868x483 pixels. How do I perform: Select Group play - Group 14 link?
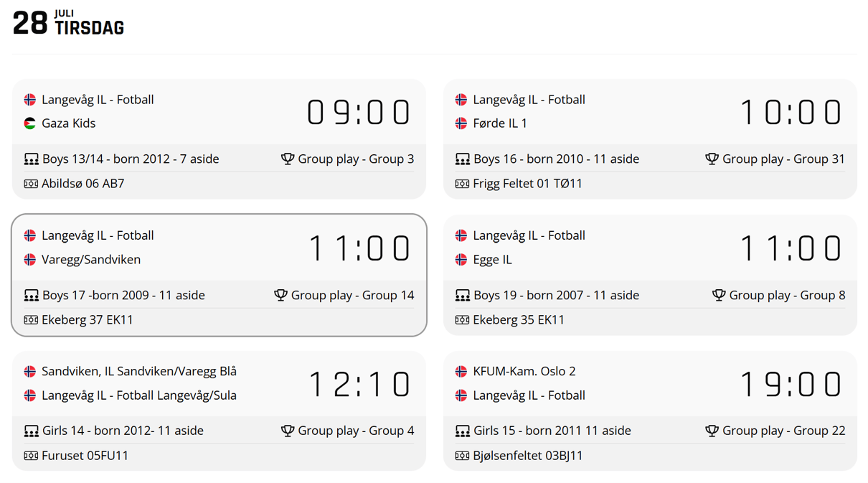click(352, 295)
